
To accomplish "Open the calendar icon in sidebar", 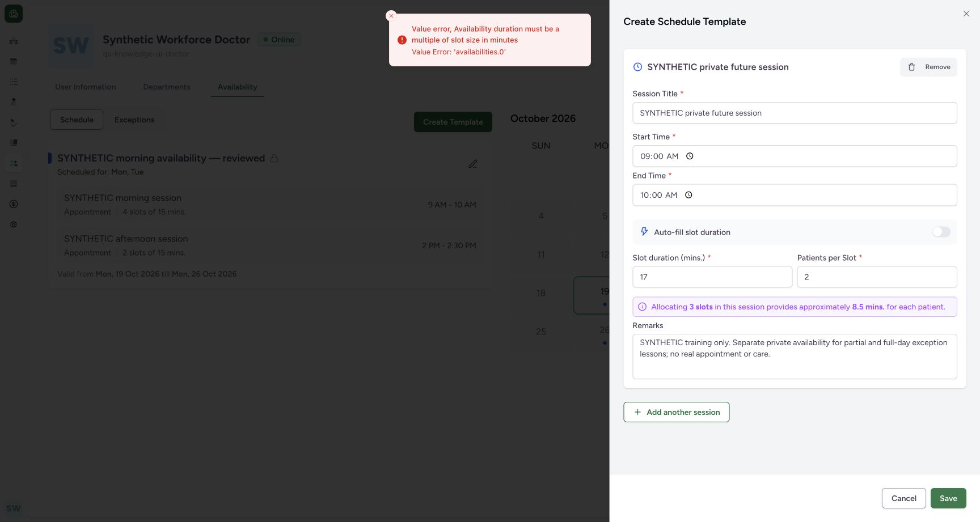I will (x=14, y=61).
